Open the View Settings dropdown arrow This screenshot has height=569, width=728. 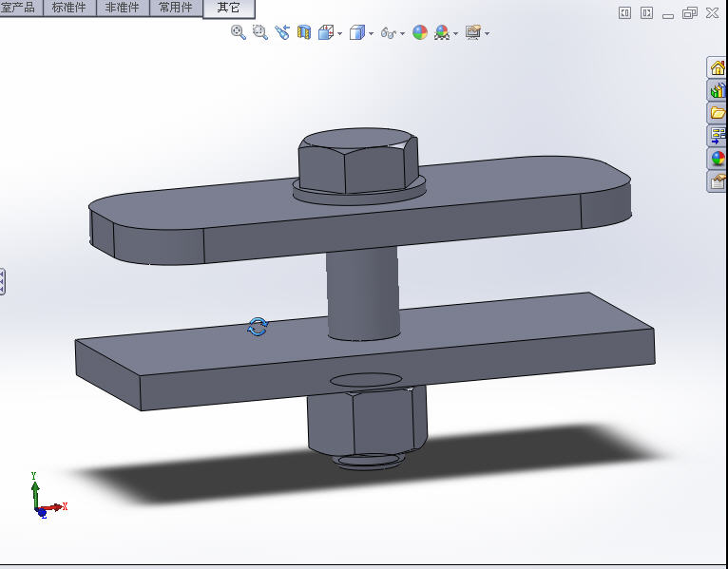click(487, 33)
